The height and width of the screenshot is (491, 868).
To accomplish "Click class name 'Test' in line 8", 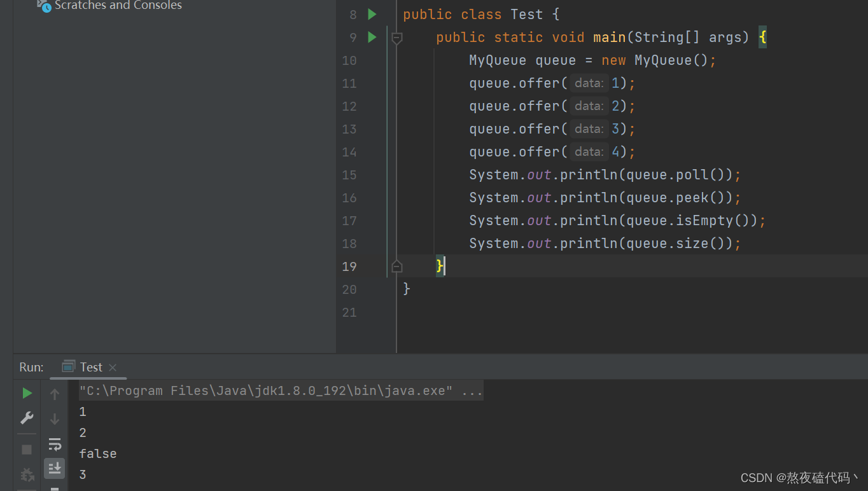I will point(527,15).
